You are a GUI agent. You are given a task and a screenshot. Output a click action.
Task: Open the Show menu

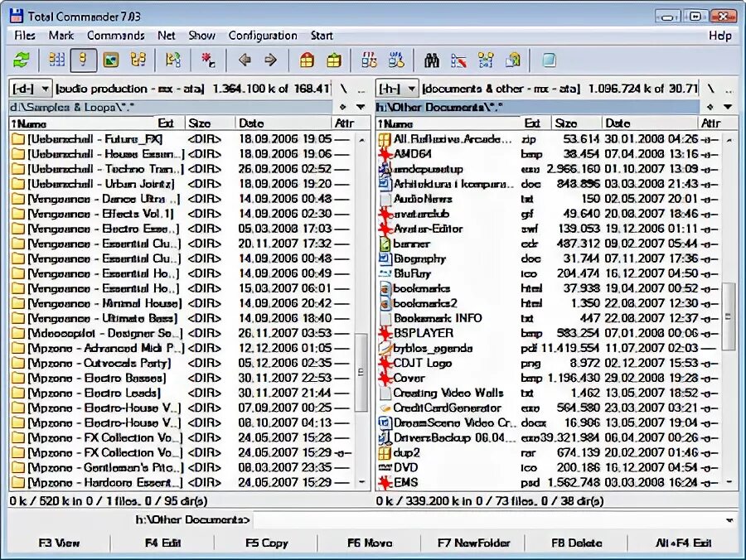201,36
